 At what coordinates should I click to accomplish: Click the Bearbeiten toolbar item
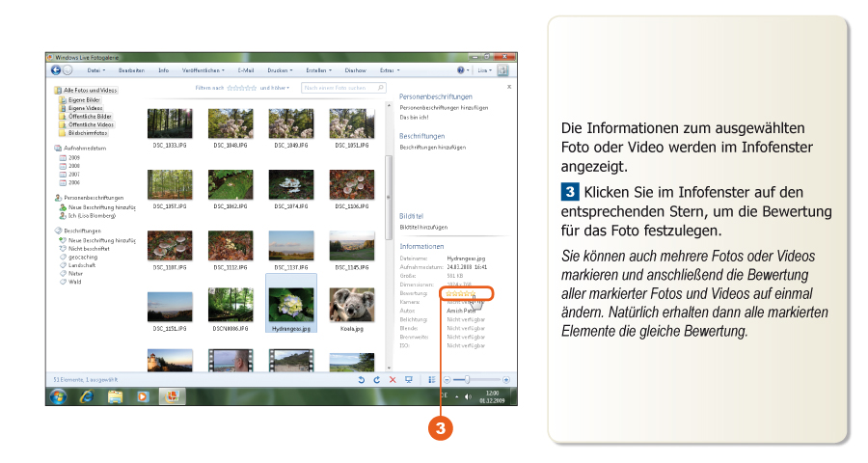coord(132,70)
